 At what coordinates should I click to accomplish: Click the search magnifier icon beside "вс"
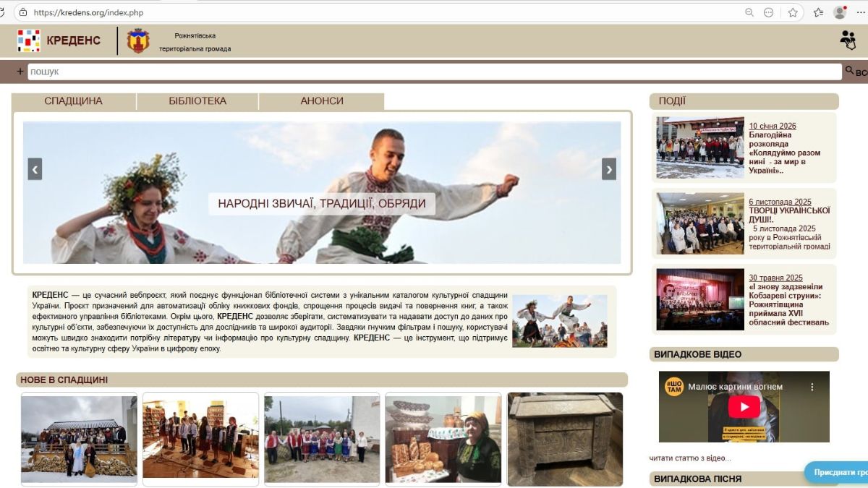click(848, 72)
